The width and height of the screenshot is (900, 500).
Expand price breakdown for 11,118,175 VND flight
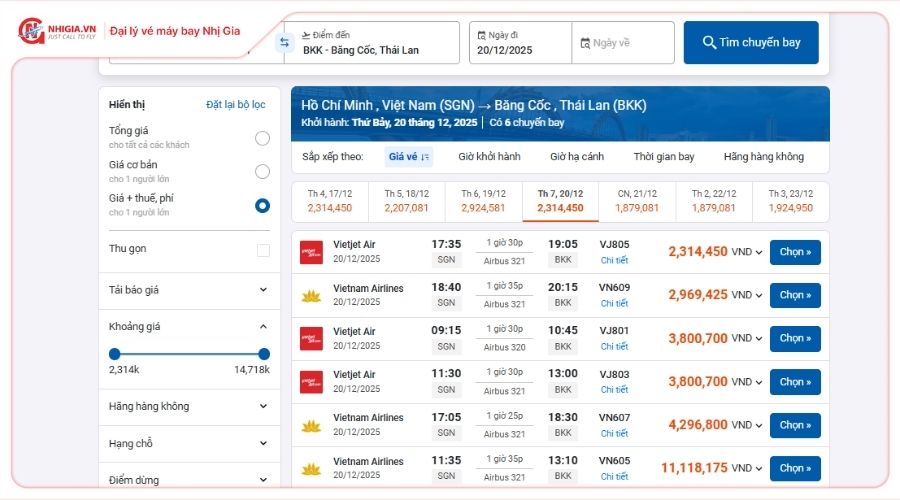pyautogui.click(x=759, y=469)
